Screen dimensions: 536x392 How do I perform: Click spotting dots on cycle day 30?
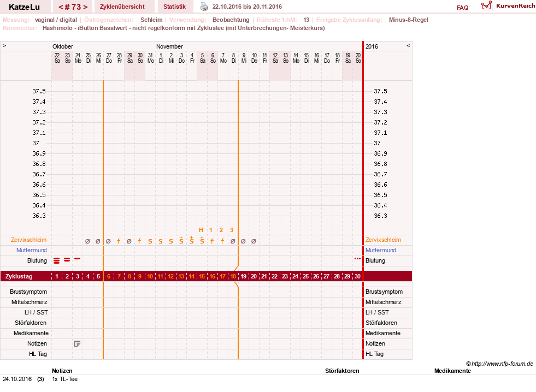[x=357, y=258]
